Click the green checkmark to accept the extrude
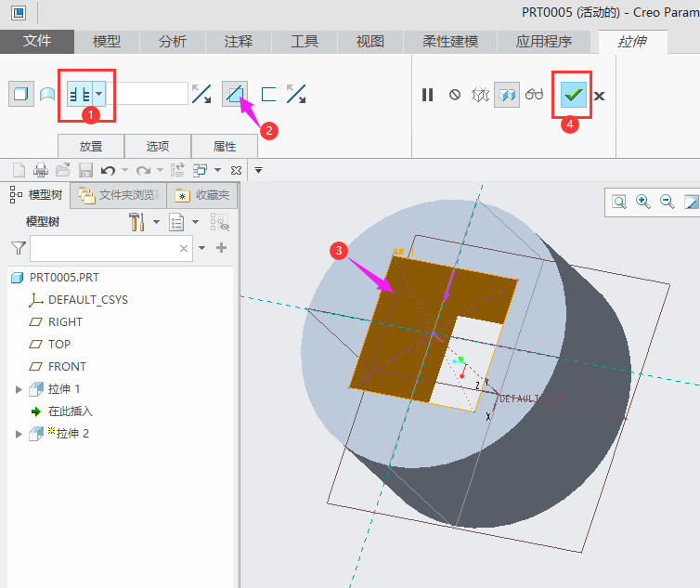Screen dimensions: 700x588 [x=573, y=95]
